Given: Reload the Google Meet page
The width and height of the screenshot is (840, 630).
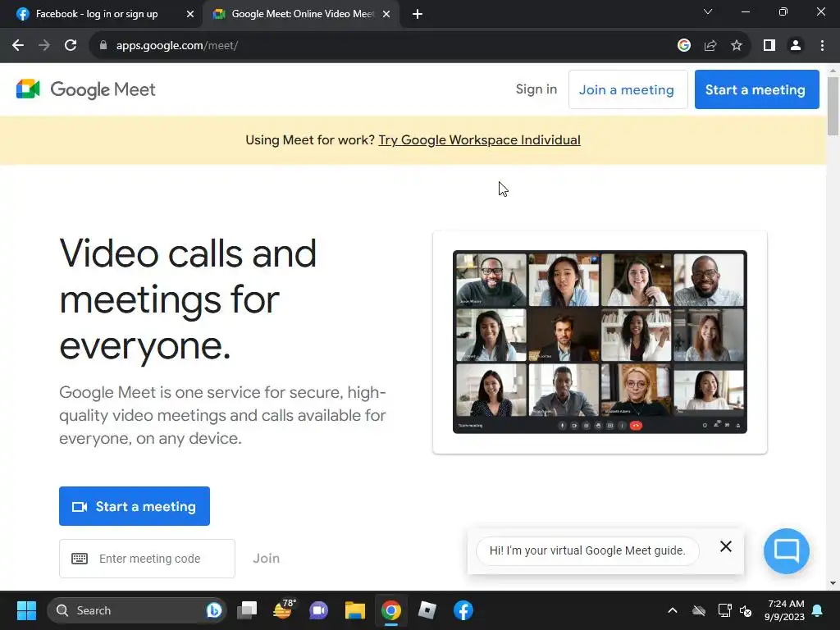Looking at the screenshot, I should (x=71, y=46).
